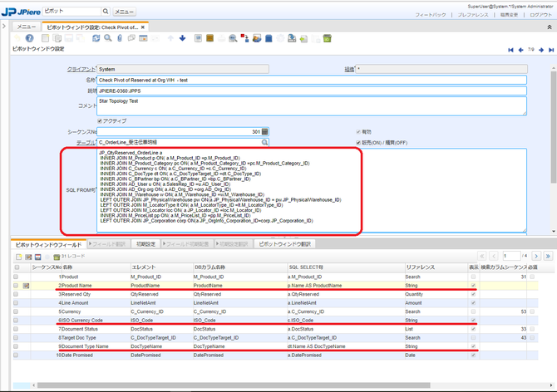This screenshot has height=392, width=557.
Task: Collapse the header with double chevron
Action: coord(550,27)
